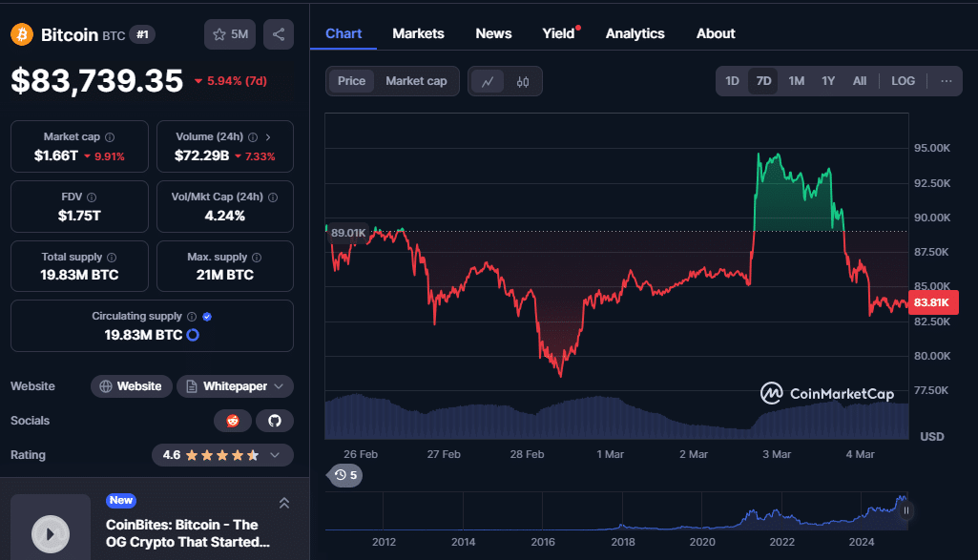
Task: Click the 19.83M BTC Total supply value
Action: point(79,275)
